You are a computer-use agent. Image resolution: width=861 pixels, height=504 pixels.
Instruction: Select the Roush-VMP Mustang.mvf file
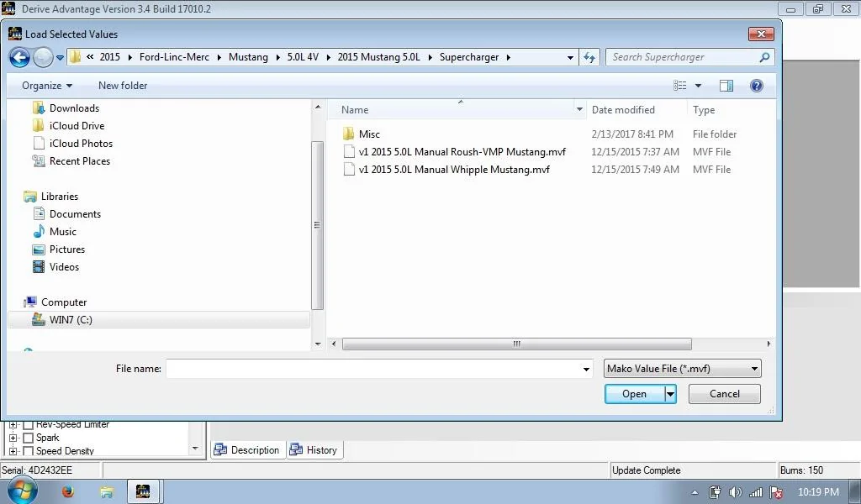[x=462, y=152]
